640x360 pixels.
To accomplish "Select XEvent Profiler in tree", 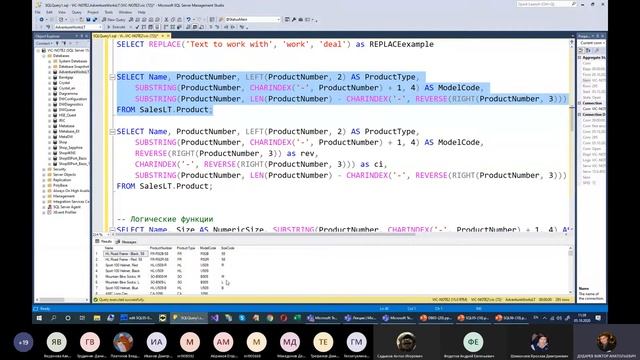I will click(64, 212).
